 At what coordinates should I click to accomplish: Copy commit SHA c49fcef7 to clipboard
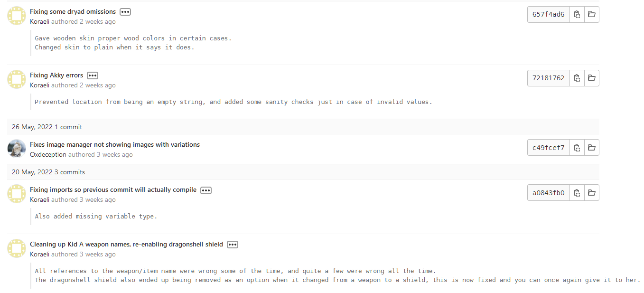click(x=577, y=147)
